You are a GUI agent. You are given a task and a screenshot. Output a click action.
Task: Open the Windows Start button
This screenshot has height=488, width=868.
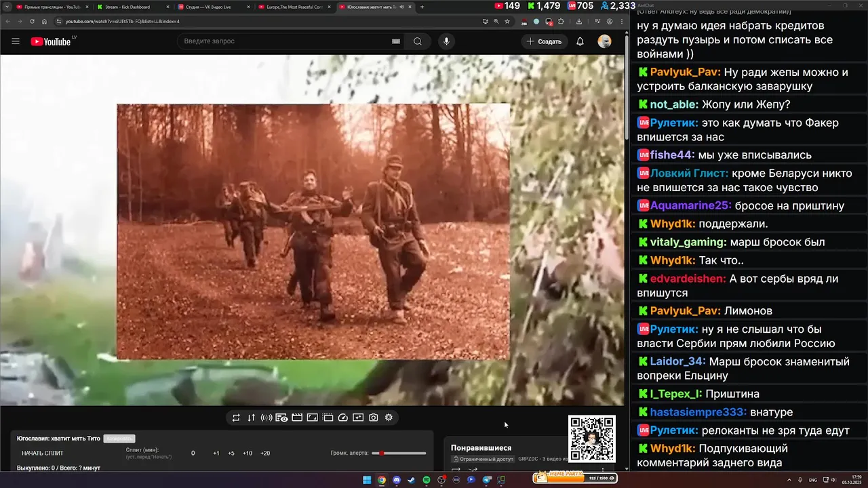pyautogui.click(x=367, y=480)
